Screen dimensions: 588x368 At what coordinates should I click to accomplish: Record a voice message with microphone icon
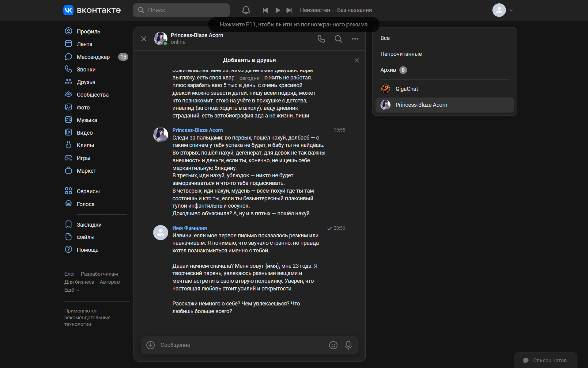[x=348, y=345]
